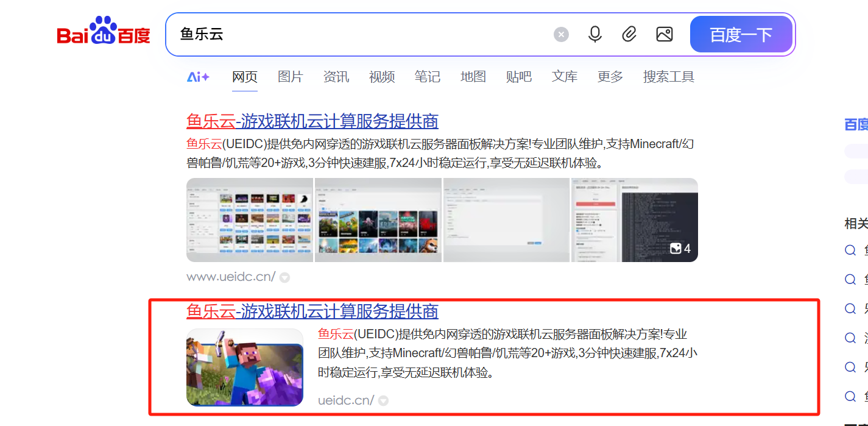Click first result description mentioning 3分钟快速建服
The image size is (868, 426).
pos(440,154)
